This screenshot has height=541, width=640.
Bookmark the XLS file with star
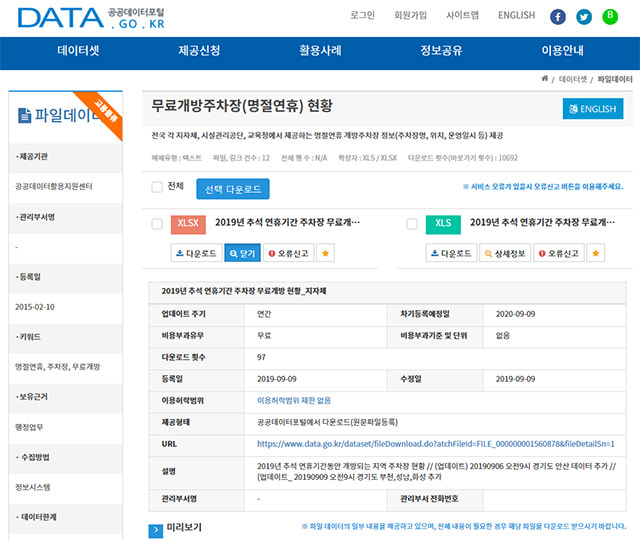[596, 254]
